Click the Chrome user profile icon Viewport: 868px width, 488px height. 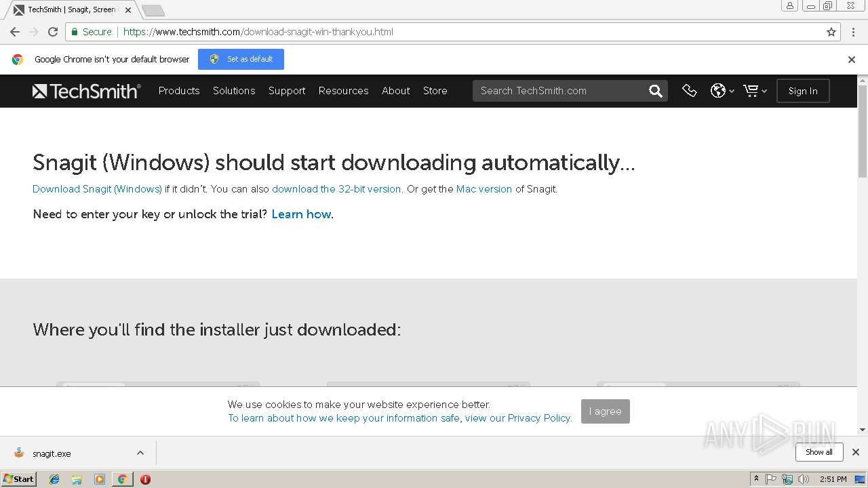790,6
